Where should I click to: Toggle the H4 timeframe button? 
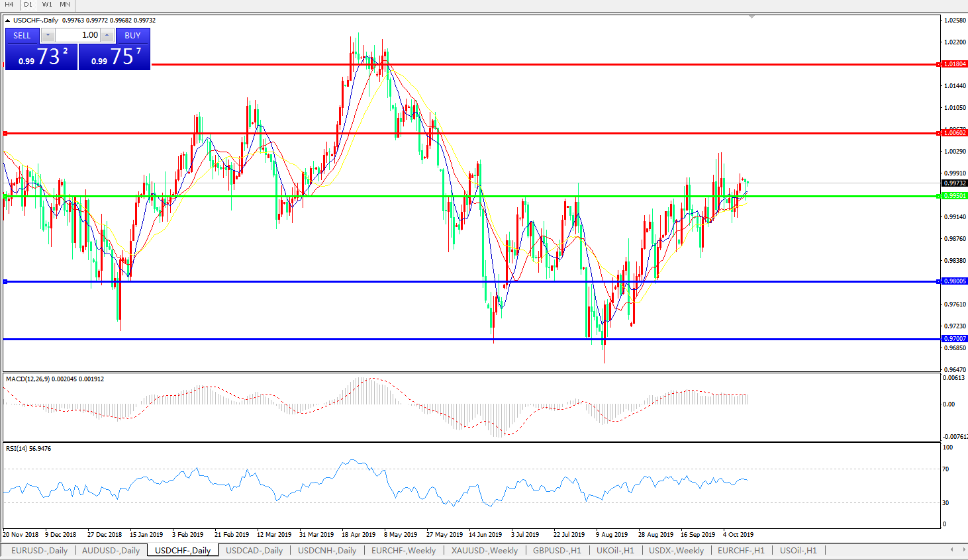pyautogui.click(x=9, y=5)
